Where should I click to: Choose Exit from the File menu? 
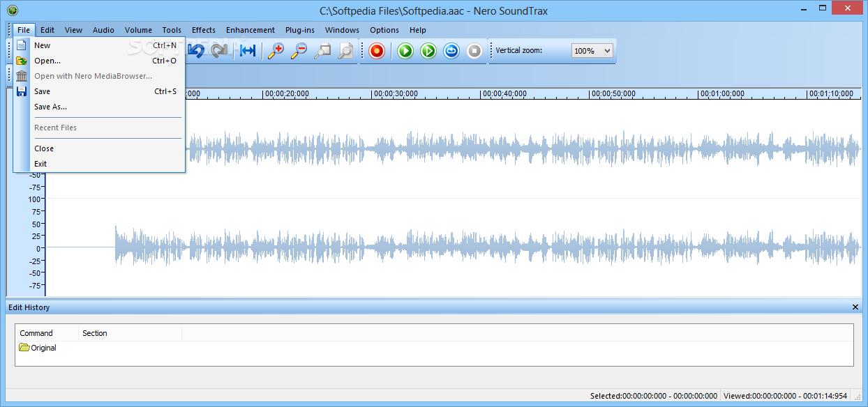(x=99, y=164)
